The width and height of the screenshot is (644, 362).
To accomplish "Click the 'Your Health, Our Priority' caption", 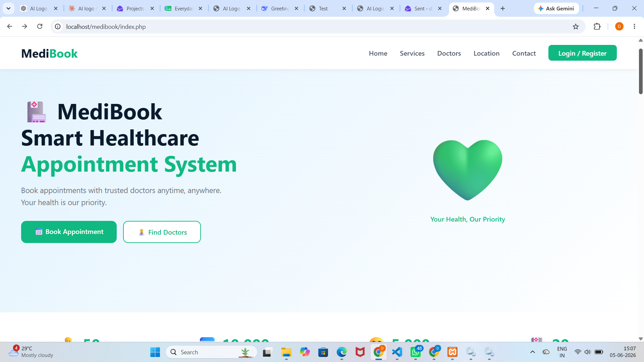I will [468, 219].
